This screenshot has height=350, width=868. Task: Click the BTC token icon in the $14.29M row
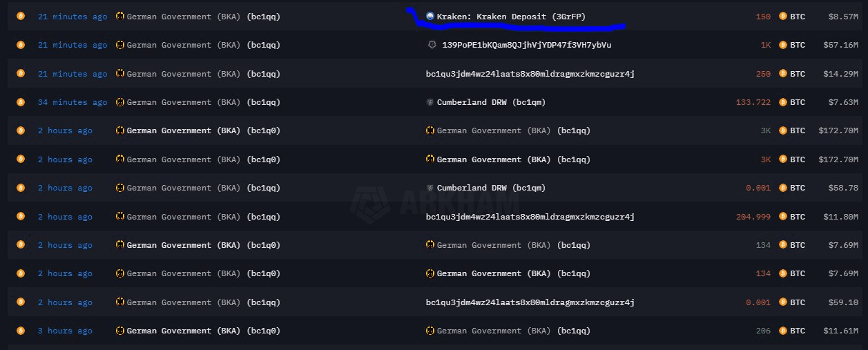pos(782,73)
